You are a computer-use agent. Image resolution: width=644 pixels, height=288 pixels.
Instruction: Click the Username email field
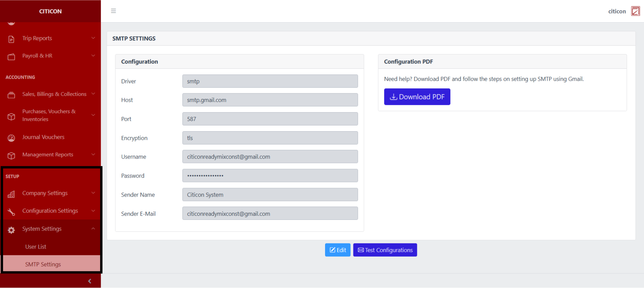(x=270, y=157)
